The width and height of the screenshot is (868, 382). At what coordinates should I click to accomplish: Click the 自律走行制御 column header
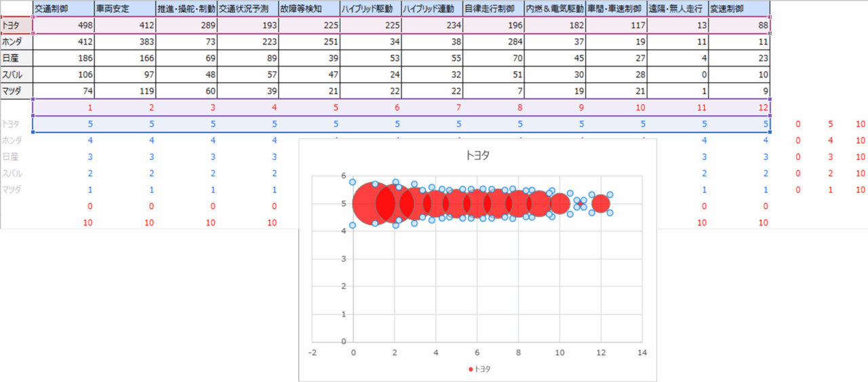pyautogui.click(x=494, y=9)
